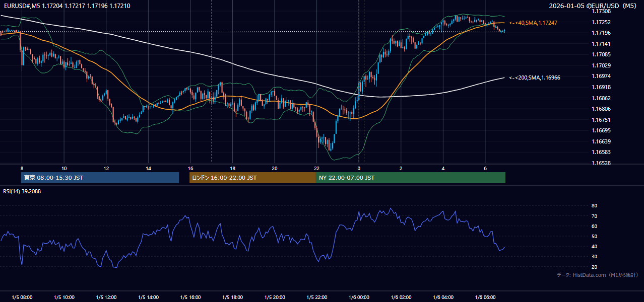Click the bottom axis label 1/5 14:00

tap(148, 297)
